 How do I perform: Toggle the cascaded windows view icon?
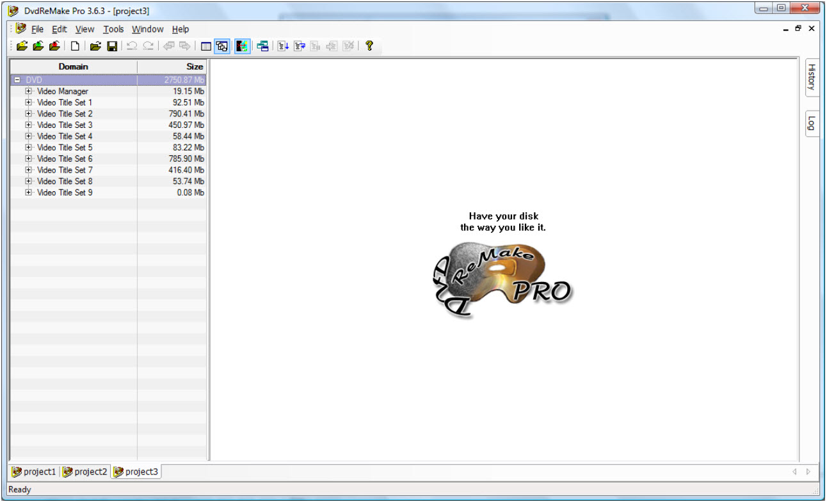[x=222, y=46]
